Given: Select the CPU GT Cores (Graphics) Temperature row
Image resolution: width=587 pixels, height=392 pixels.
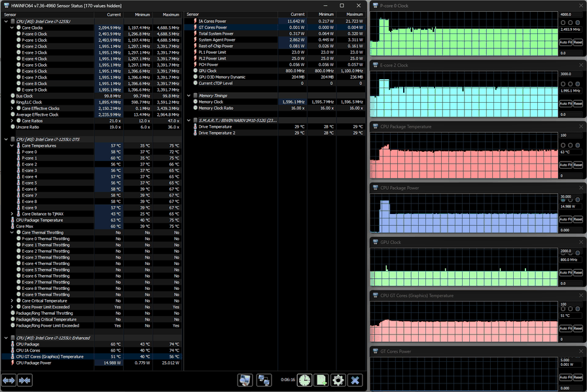Looking at the screenshot, I should point(92,357).
